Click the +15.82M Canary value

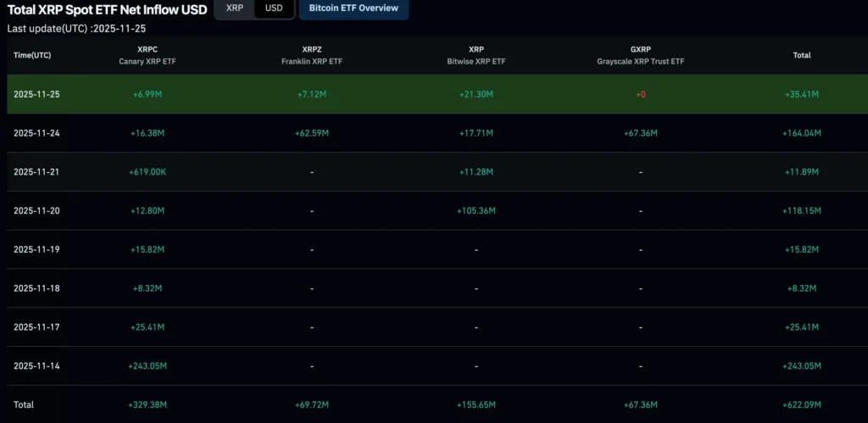click(x=147, y=250)
